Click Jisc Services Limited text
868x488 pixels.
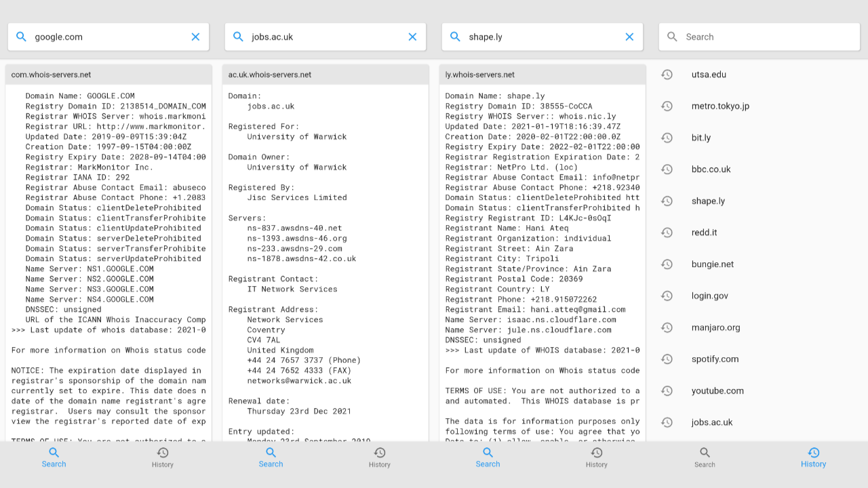(297, 197)
